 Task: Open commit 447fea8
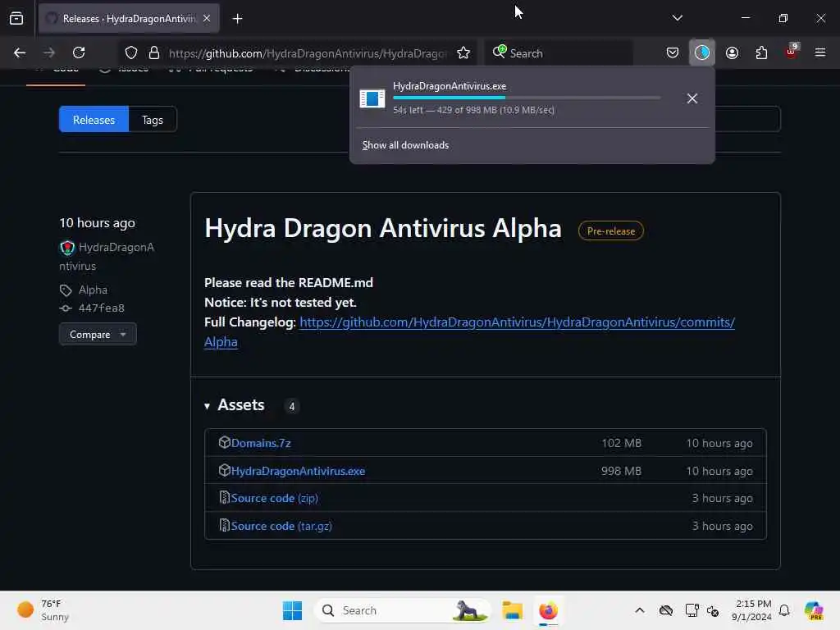tap(101, 308)
